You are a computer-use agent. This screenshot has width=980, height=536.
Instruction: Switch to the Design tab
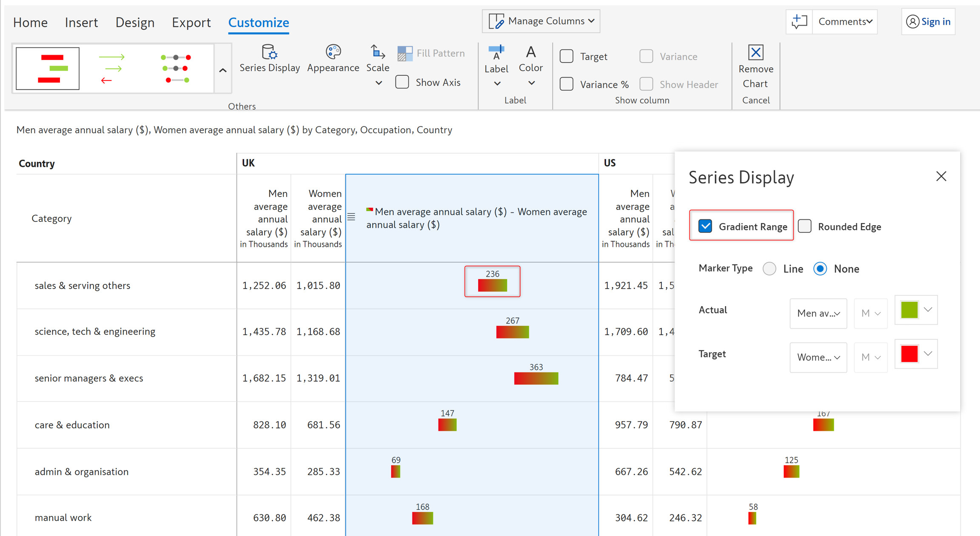[135, 22]
